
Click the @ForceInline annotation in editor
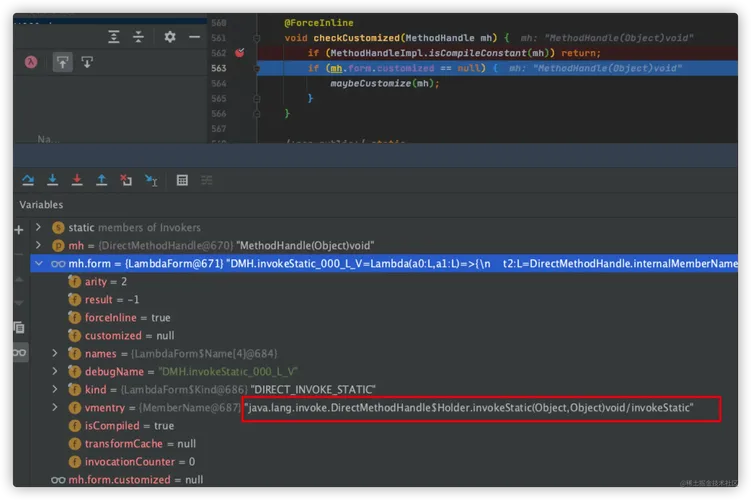pyautogui.click(x=319, y=23)
